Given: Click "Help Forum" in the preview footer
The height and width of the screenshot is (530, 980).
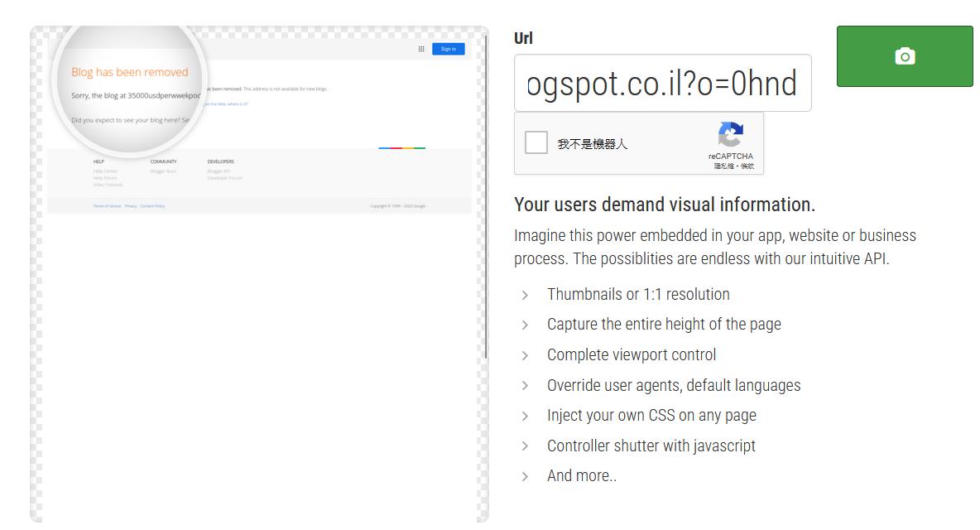Looking at the screenshot, I should point(105,178).
